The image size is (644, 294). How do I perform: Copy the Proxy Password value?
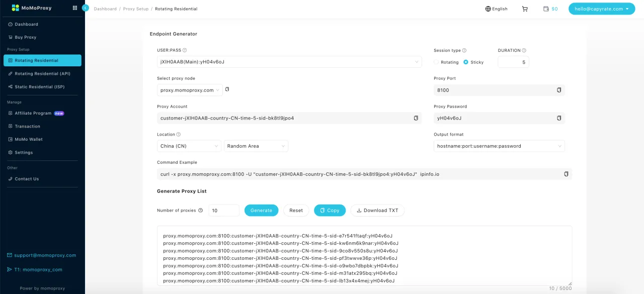[559, 118]
